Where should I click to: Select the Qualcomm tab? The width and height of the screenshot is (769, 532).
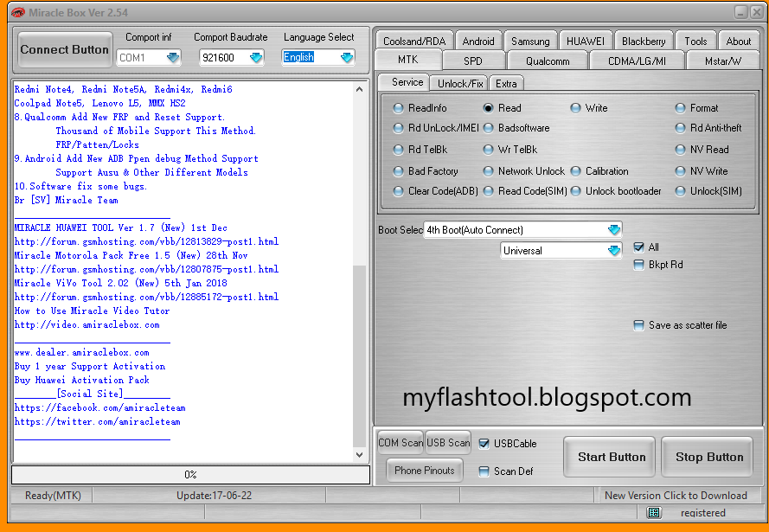tap(548, 61)
